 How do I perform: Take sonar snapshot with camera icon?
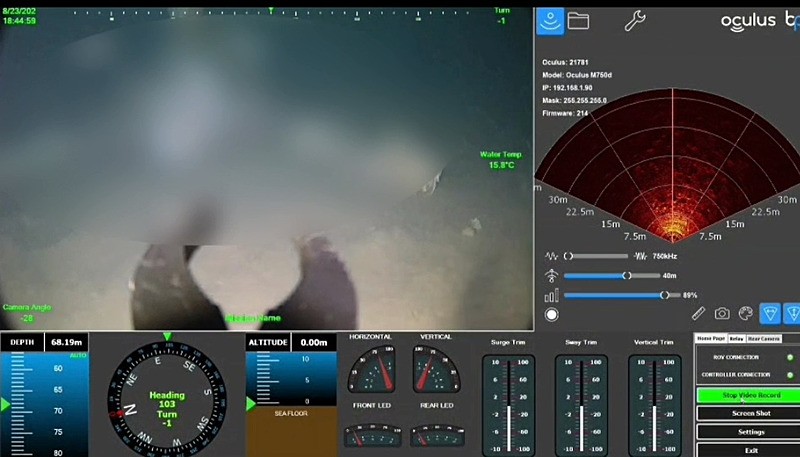pyautogui.click(x=721, y=314)
